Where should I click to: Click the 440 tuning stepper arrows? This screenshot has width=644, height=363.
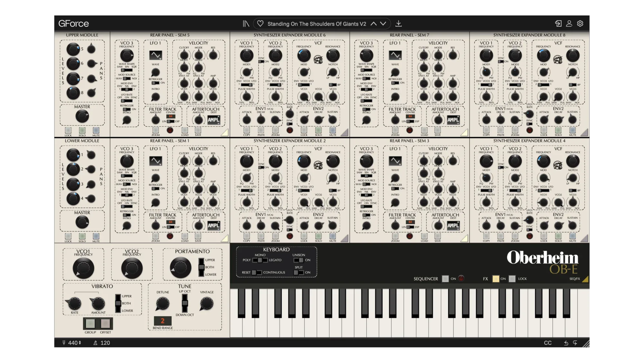tap(80, 343)
